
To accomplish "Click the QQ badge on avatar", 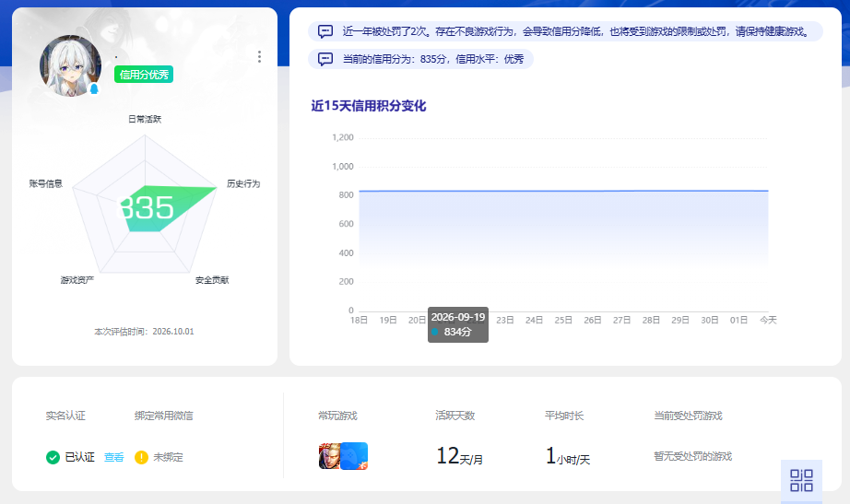I will coord(94,88).
